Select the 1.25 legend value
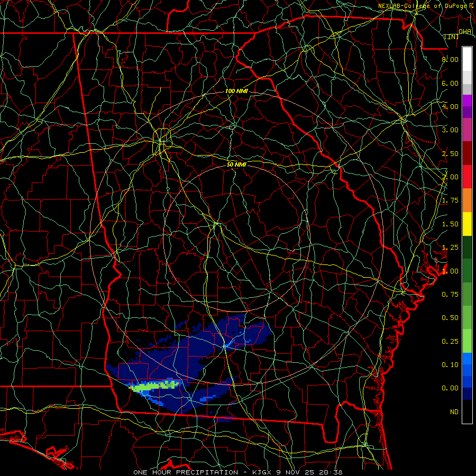The image size is (476, 476). (x=450, y=248)
